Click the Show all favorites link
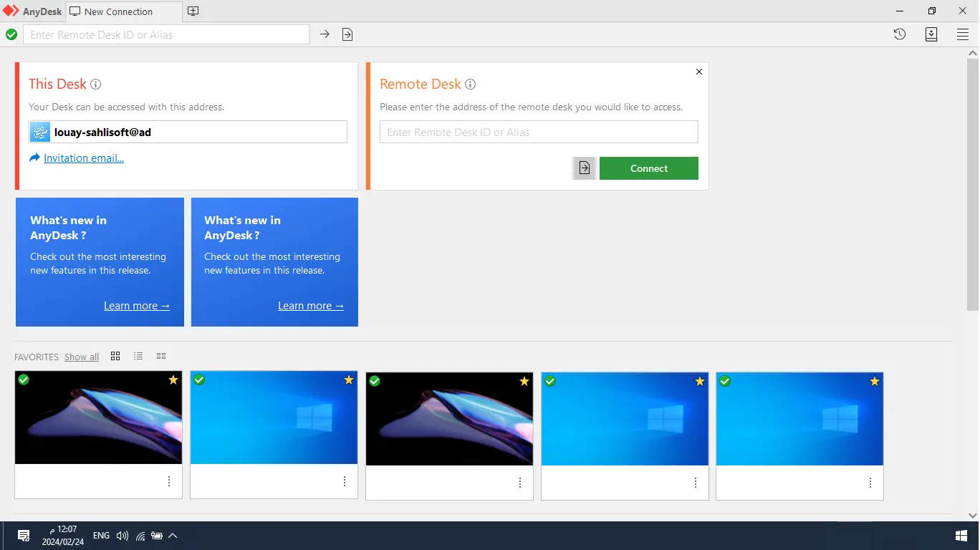Image resolution: width=980 pixels, height=550 pixels. [x=82, y=357]
